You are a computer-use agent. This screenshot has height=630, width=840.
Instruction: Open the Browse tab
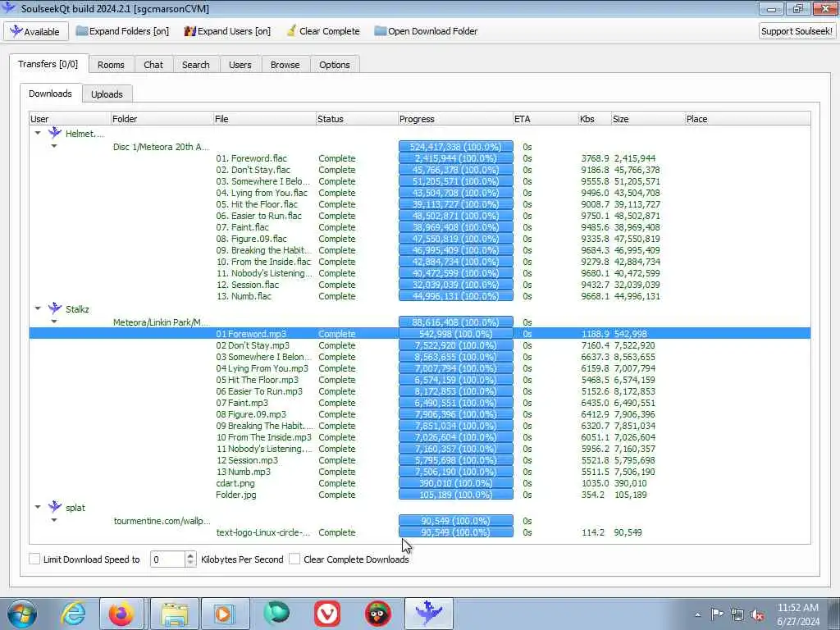pyautogui.click(x=285, y=64)
